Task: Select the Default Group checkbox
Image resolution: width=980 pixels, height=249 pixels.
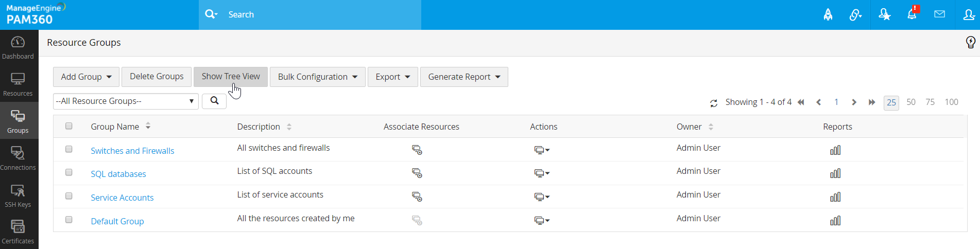Action: pyautogui.click(x=69, y=220)
